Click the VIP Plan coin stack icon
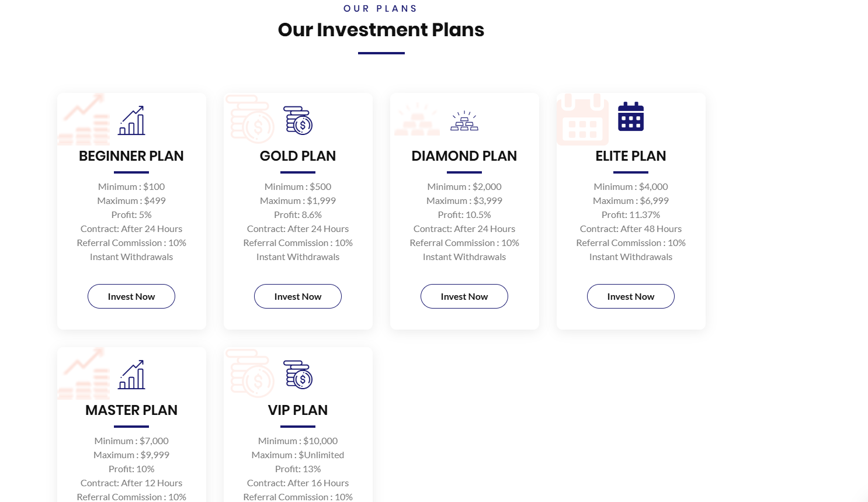This screenshot has width=868, height=502. (x=298, y=375)
